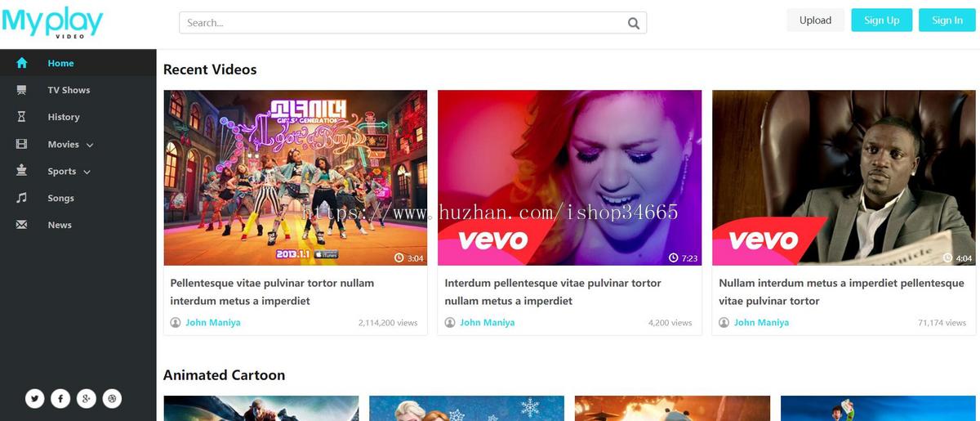Click the avatar icon beside 71,174 views
The image size is (980, 421).
click(x=724, y=323)
